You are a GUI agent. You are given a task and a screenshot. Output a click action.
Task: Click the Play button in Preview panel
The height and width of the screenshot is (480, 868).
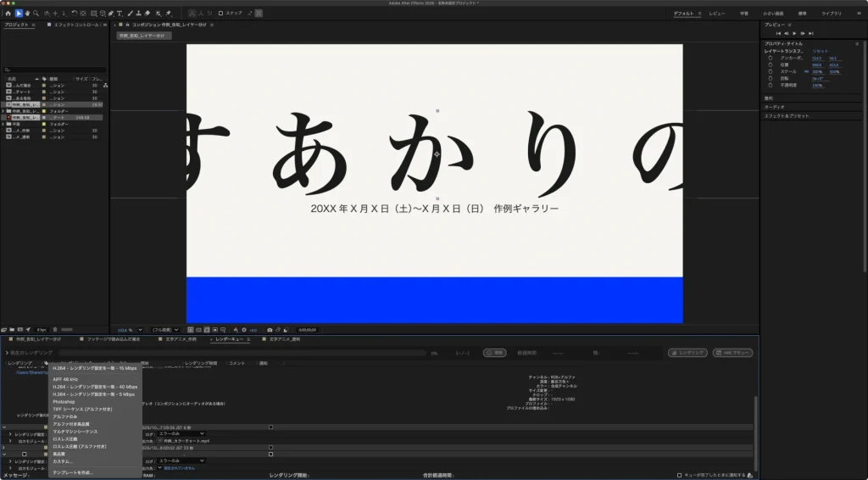pyautogui.click(x=794, y=34)
